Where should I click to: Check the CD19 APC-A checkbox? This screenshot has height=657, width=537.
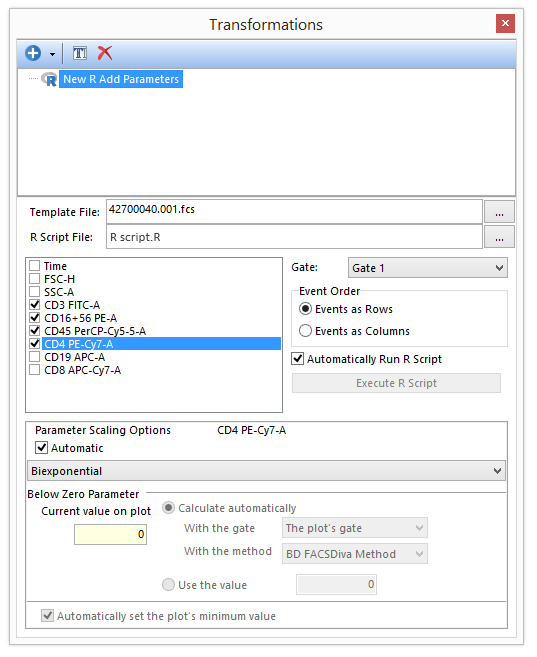[35, 357]
